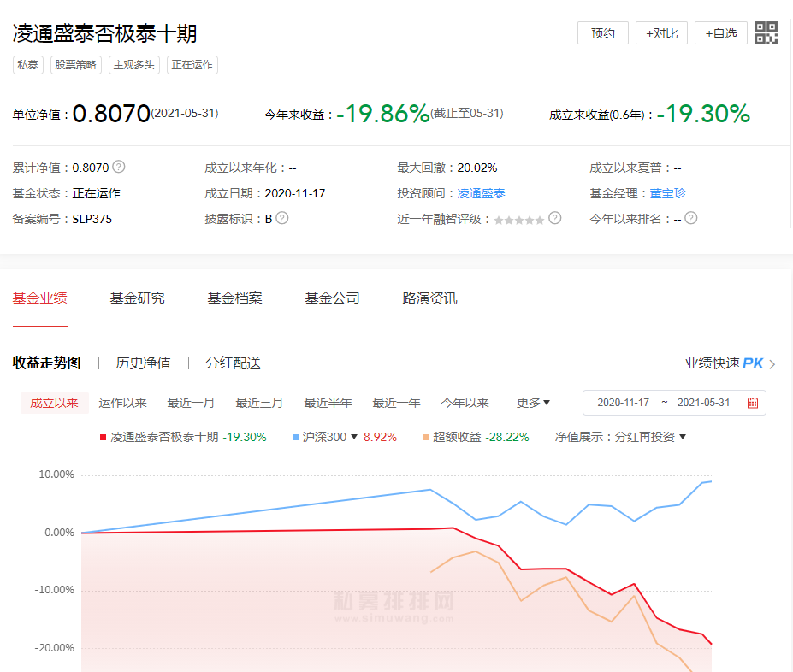Select the 最近一年 time range
The width and height of the screenshot is (793, 672).
point(397,403)
